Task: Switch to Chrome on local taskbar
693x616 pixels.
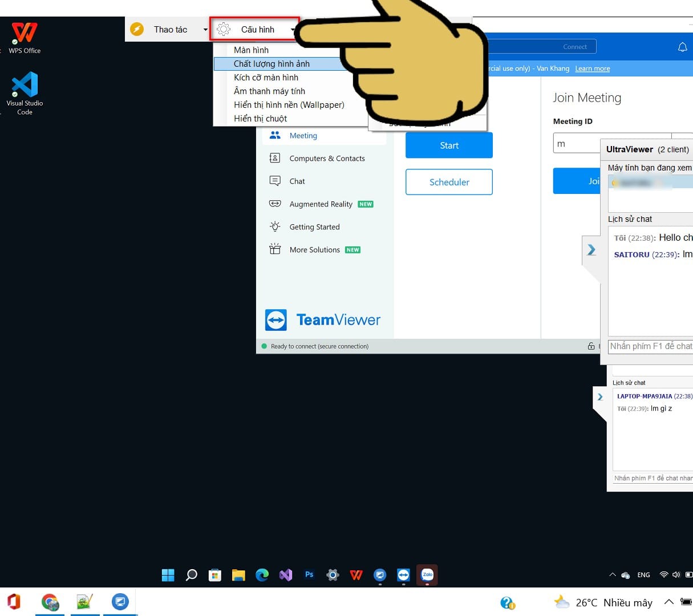Action: [x=50, y=602]
